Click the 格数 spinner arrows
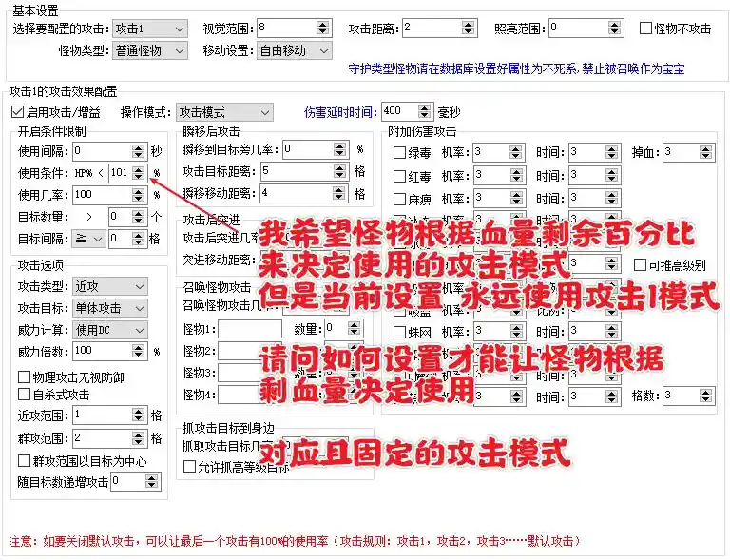730x560 pixels. 705,396
